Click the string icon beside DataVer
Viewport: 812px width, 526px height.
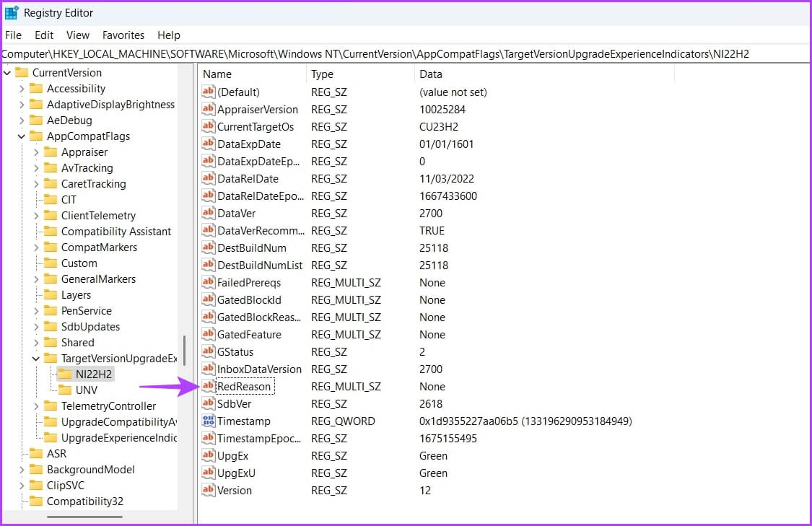(x=208, y=213)
